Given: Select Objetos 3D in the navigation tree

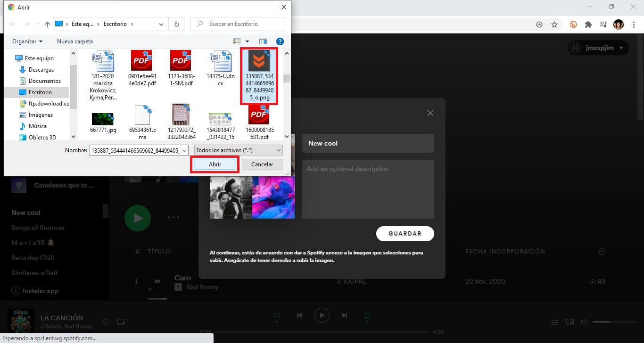Looking at the screenshot, I should coord(37,138).
